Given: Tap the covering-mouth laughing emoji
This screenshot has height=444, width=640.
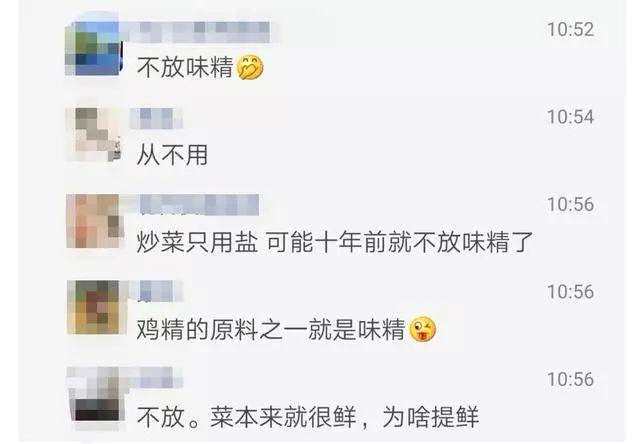Looking at the screenshot, I should click(x=250, y=67).
